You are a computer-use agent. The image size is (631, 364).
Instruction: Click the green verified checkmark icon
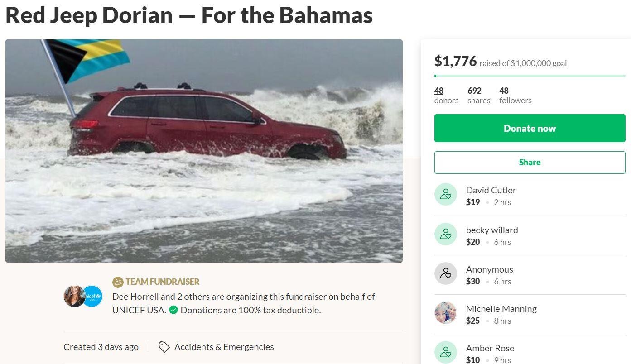point(174,310)
